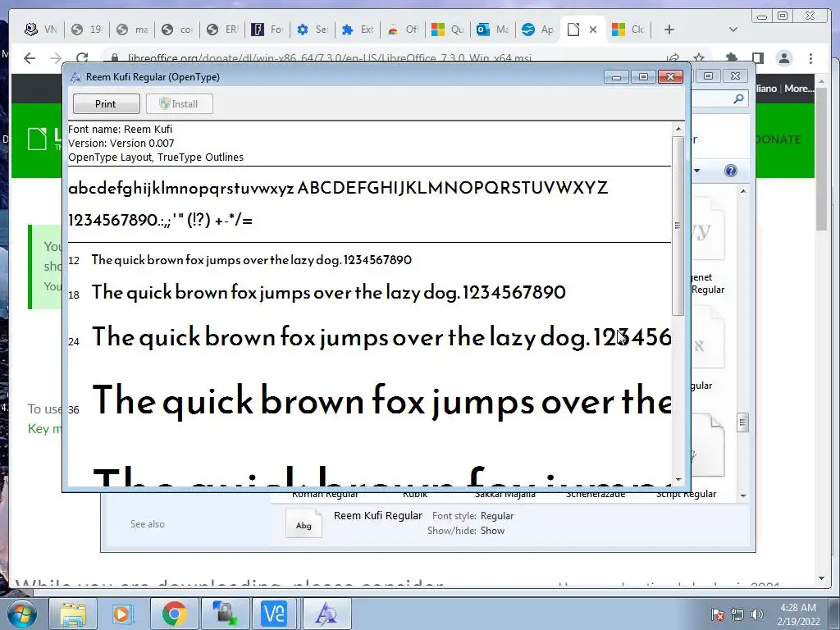Screen dimensions: 840x630
Task: Reload the page with the refresh icon
Action: click(82, 58)
